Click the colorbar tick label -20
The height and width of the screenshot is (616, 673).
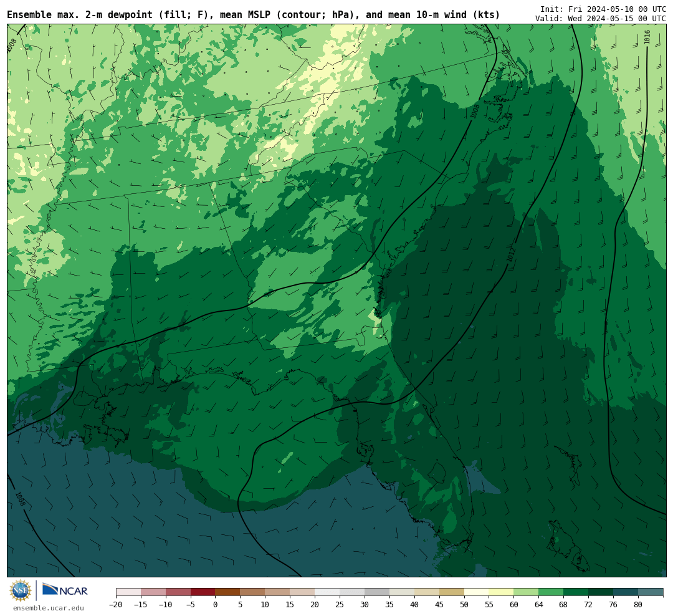tap(116, 605)
